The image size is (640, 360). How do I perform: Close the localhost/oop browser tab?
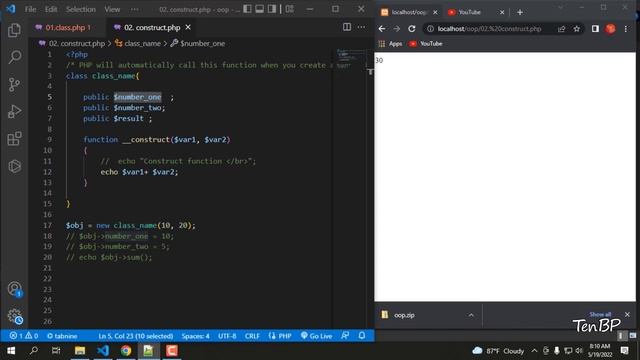pos(435,12)
